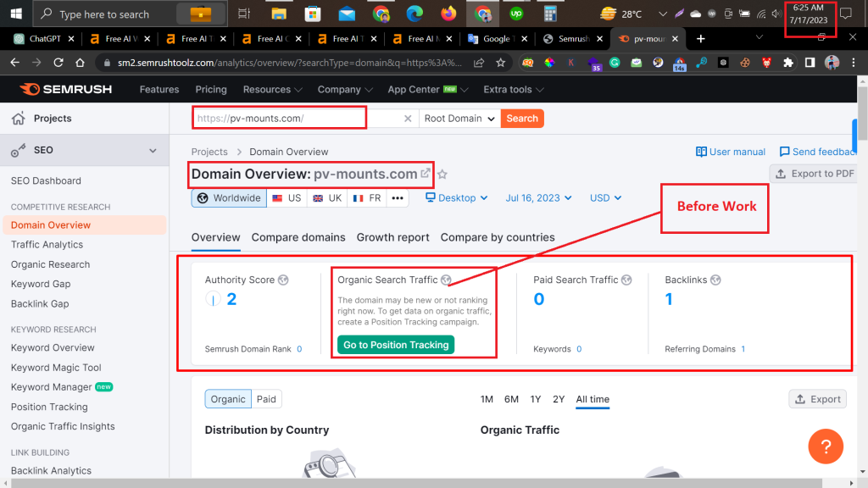Open Backlink Analytics in sidebar
This screenshot has width=868, height=488.
coord(51,470)
